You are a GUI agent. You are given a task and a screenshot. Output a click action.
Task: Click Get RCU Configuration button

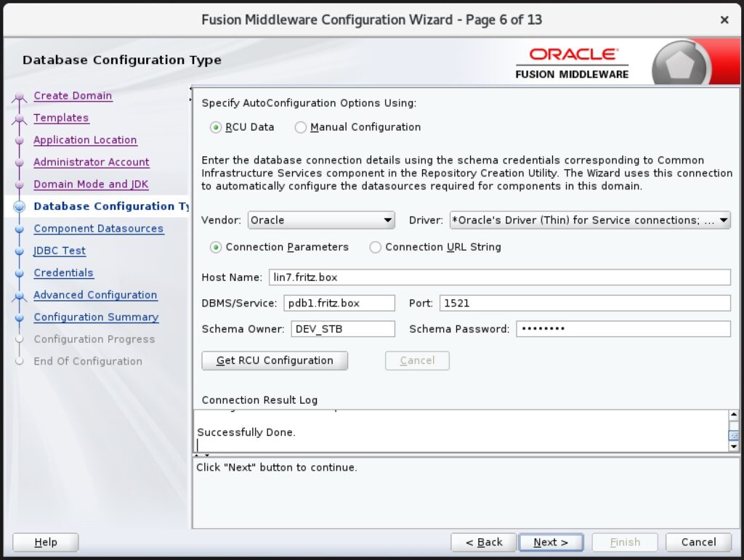click(275, 360)
